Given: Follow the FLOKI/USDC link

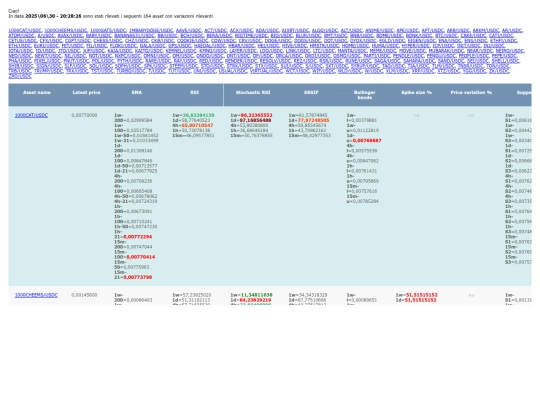Looking at the screenshot, I should pyautogui.click(x=124, y=45).
